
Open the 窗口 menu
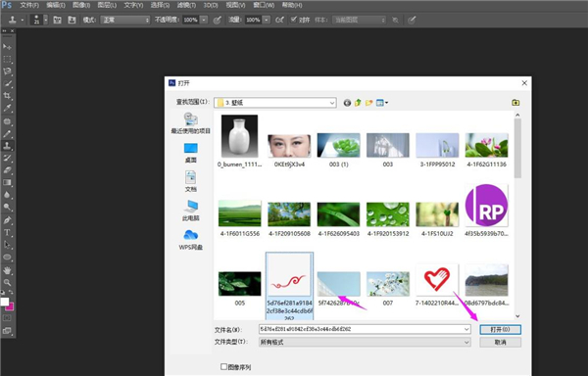[x=264, y=5]
